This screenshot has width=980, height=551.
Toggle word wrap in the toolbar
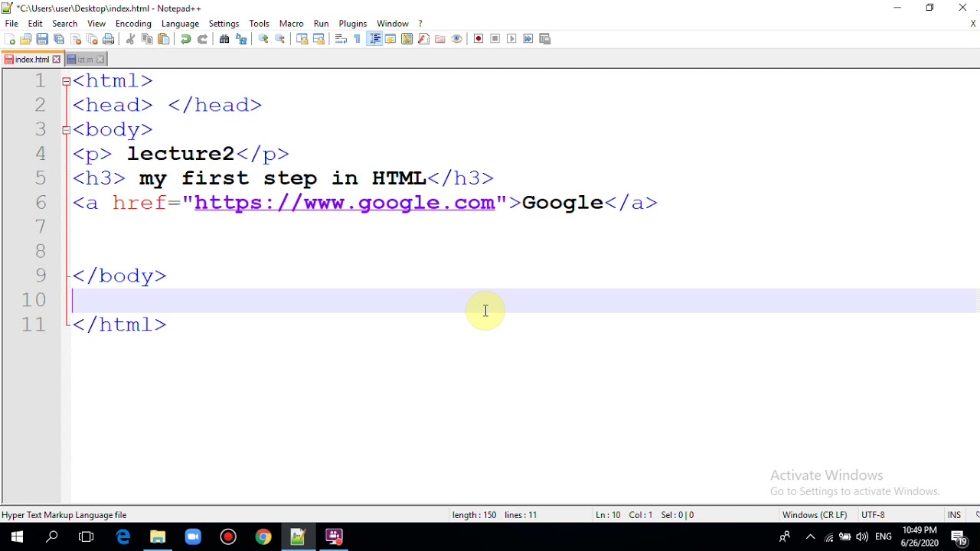pos(341,39)
